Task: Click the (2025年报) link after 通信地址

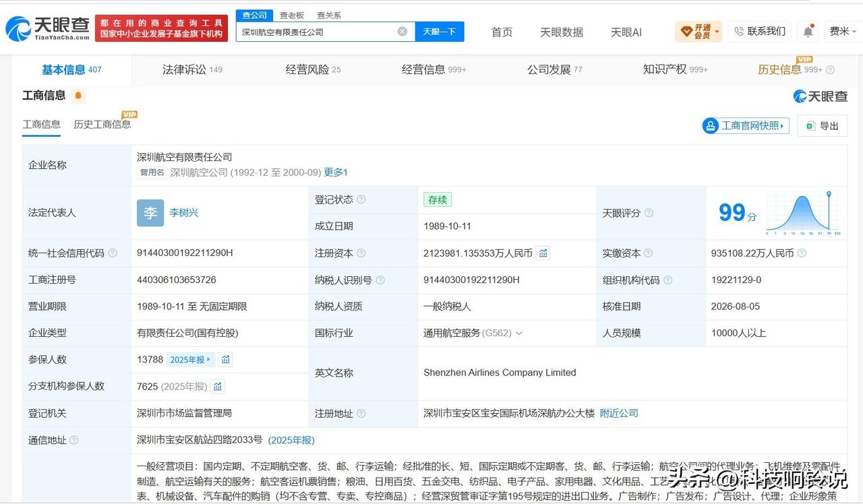Action: coord(291,440)
